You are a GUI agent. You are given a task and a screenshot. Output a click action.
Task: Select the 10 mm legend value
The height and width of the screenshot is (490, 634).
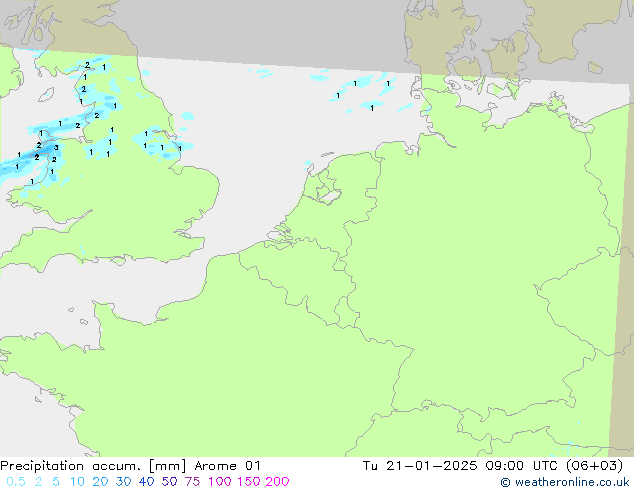pyautogui.click(x=77, y=482)
